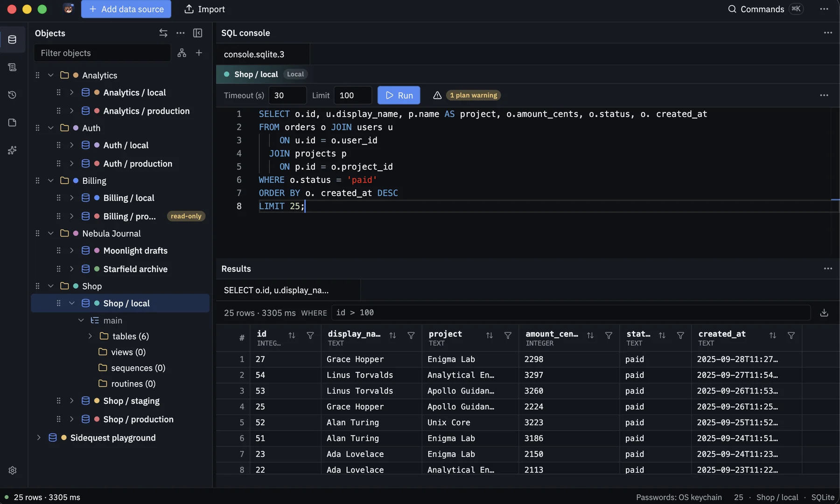Select the console.sqlite.3 tab
The height and width of the screenshot is (504, 840).
pos(263,54)
